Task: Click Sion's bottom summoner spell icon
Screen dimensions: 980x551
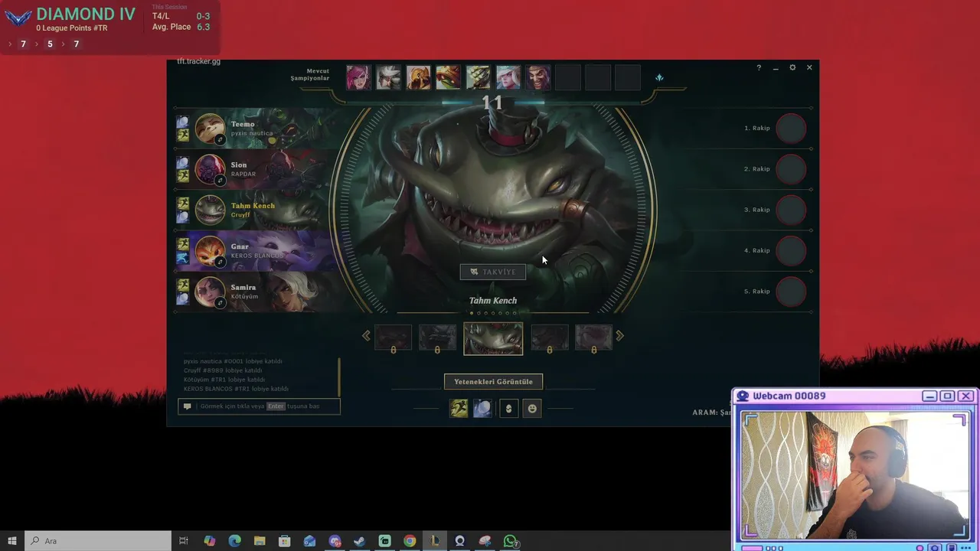Action: pos(183,176)
